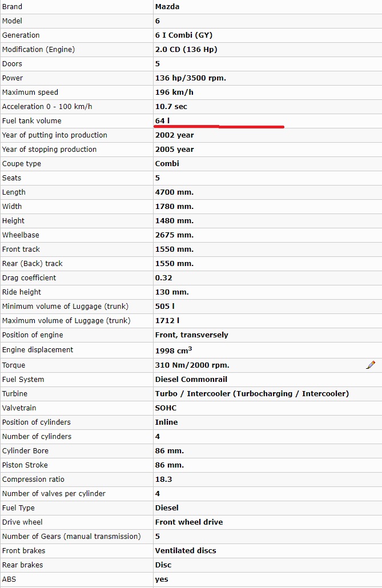Click the 'Rear (Back) track' label
Image resolution: width=382 pixels, height=588 pixels.
coord(33,263)
